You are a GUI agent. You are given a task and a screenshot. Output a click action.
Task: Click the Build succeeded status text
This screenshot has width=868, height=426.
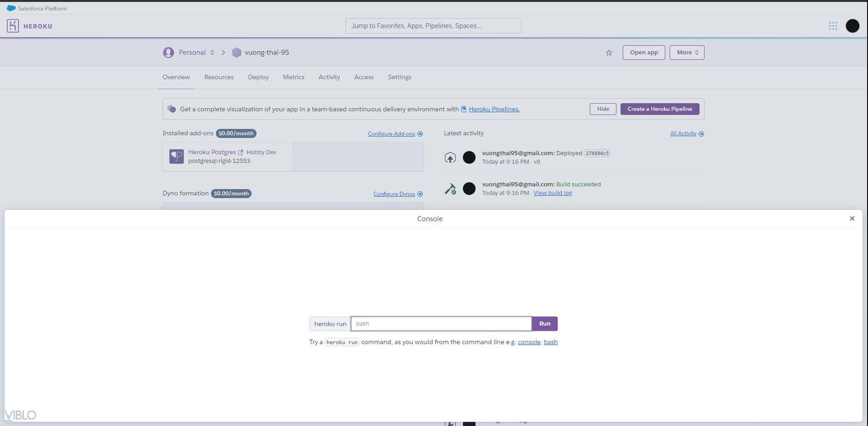click(578, 184)
